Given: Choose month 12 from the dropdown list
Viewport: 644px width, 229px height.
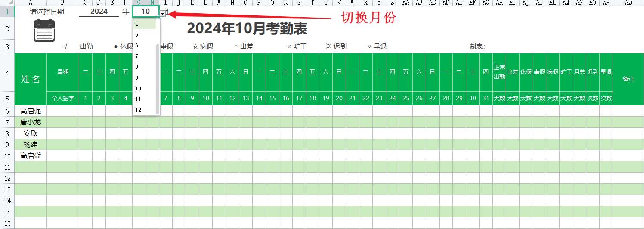Looking at the screenshot, I should pos(144,110).
